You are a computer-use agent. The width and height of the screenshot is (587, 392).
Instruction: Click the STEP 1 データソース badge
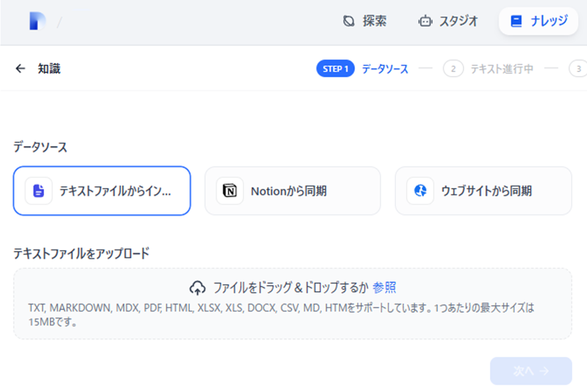click(x=335, y=68)
